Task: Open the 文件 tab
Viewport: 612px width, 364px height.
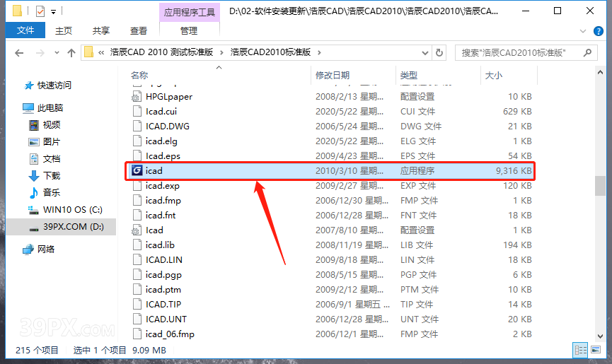Action: 25,30
